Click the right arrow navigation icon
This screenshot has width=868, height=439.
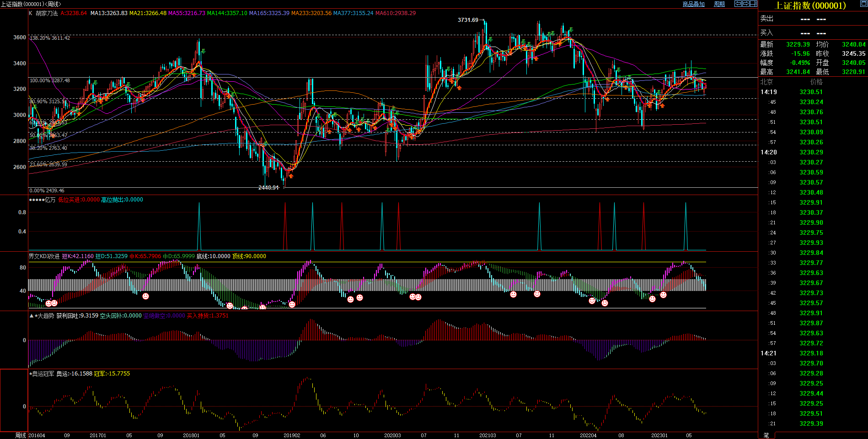(746, 4)
